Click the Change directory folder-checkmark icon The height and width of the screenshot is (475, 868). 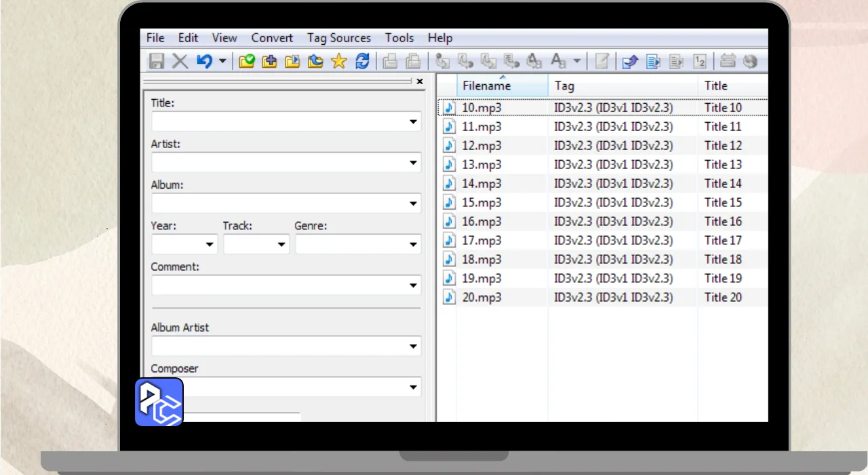click(247, 61)
